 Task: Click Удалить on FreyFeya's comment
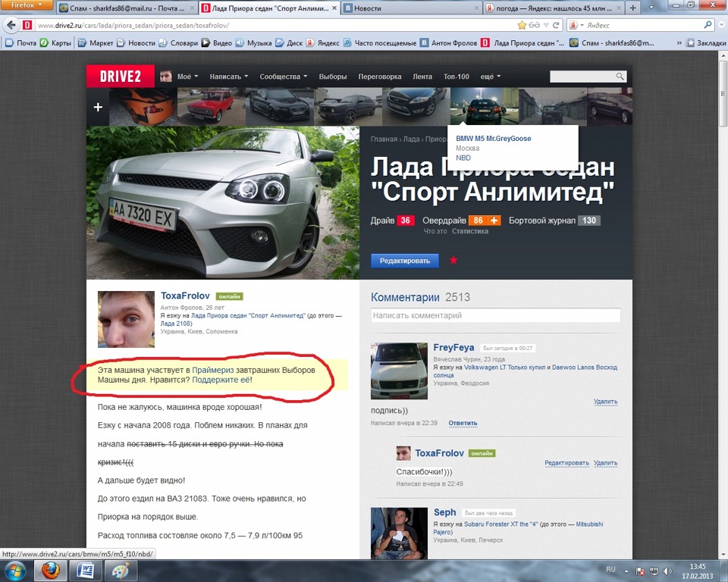click(605, 402)
